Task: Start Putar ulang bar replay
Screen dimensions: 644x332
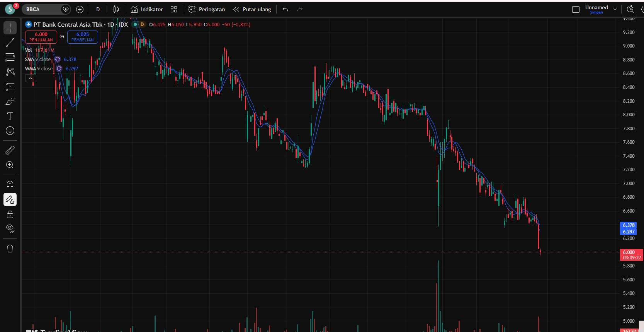Action: (252, 9)
